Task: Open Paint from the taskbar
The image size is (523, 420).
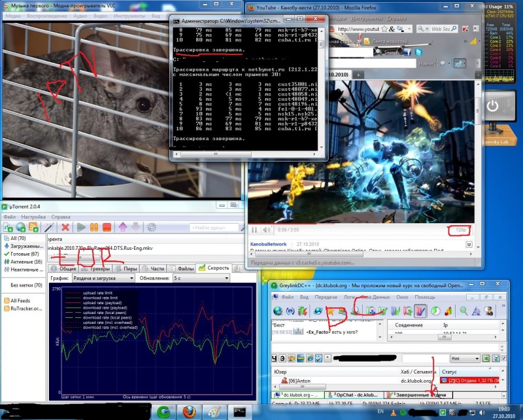Action: (x=214, y=412)
